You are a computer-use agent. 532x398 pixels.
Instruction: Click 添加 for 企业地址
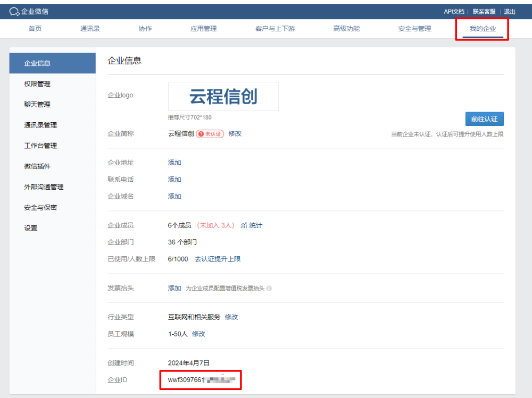174,163
